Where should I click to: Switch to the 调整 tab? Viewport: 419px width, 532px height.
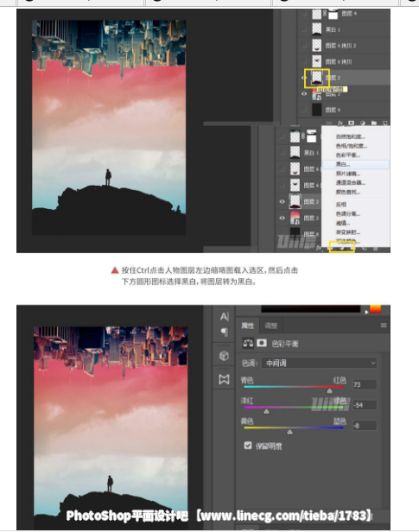[x=270, y=326]
